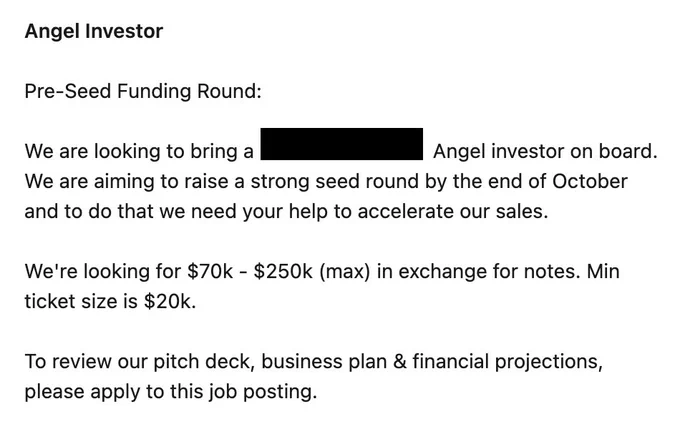680x439 pixels.
Task: Click the black redacted box
Action: point(342,144)
